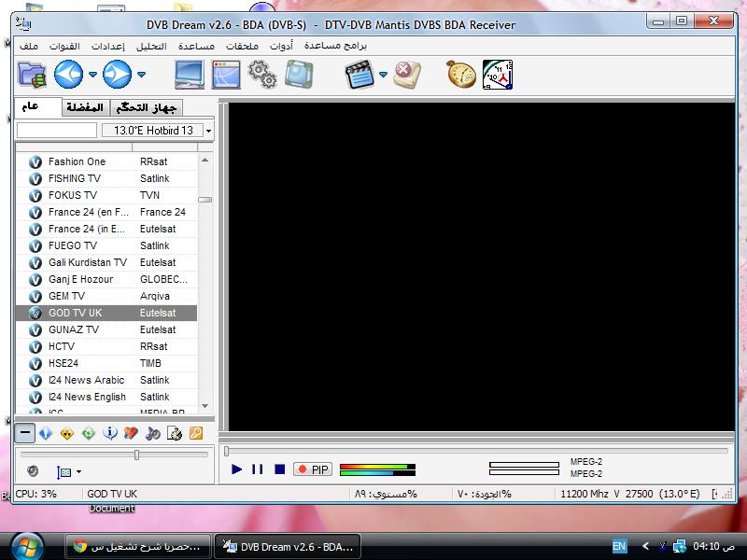747x560 pixels.
Task: Switch to the المفضلة (Favorites) tab
Action: click(x=85, y=107)
